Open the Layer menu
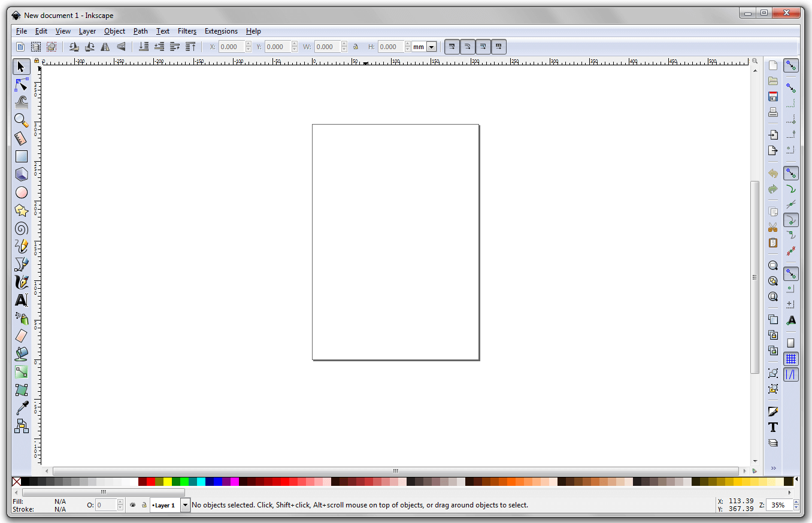Viewport: 812px width, 523px height. 87,31
